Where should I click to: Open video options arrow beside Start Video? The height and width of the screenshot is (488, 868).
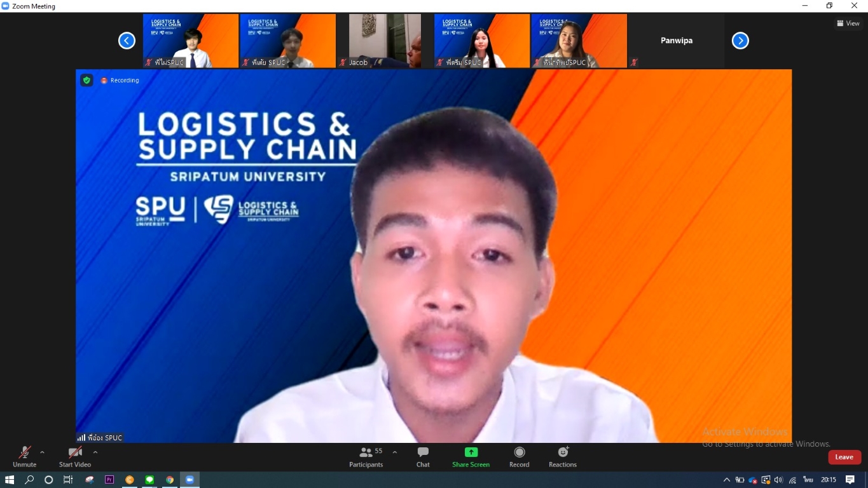tap(95, 452)
